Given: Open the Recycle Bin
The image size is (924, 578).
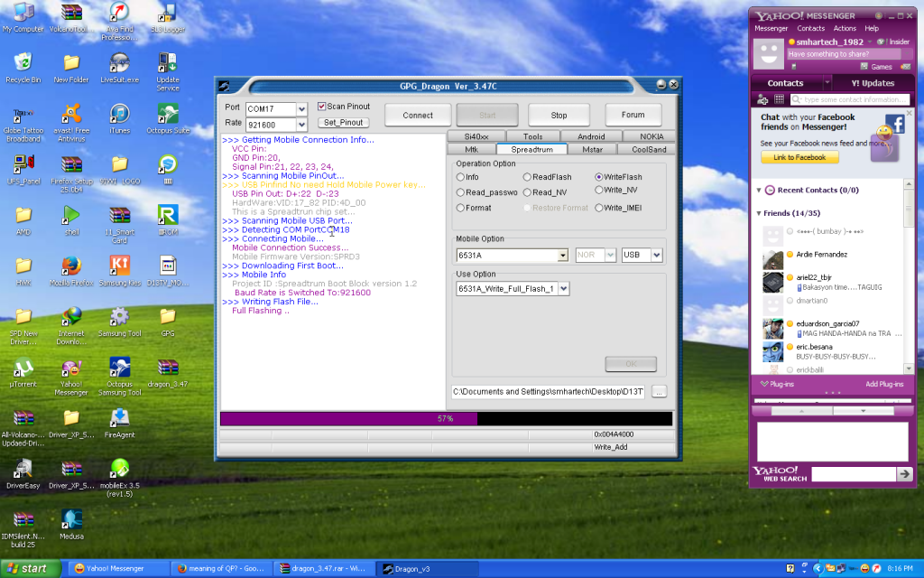Looking at the screenshot, I should 23,63.
